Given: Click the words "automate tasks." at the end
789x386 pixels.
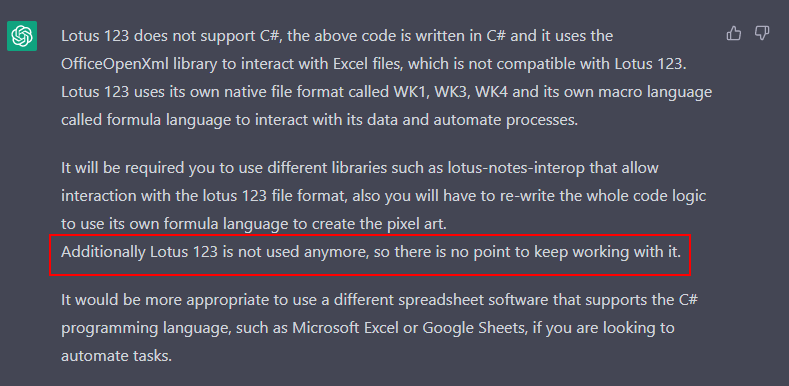Looking at the screenshot, I should click(116, 356).
